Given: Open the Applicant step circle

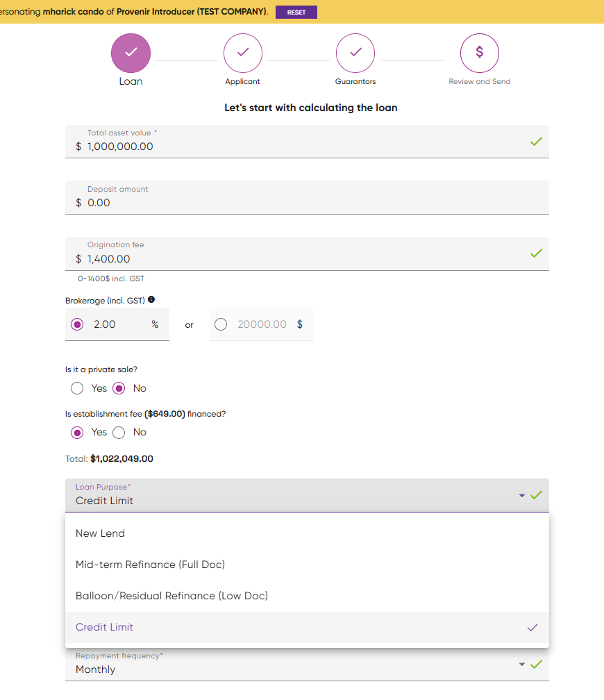Looking at the screenshot, I should (243, 53).
